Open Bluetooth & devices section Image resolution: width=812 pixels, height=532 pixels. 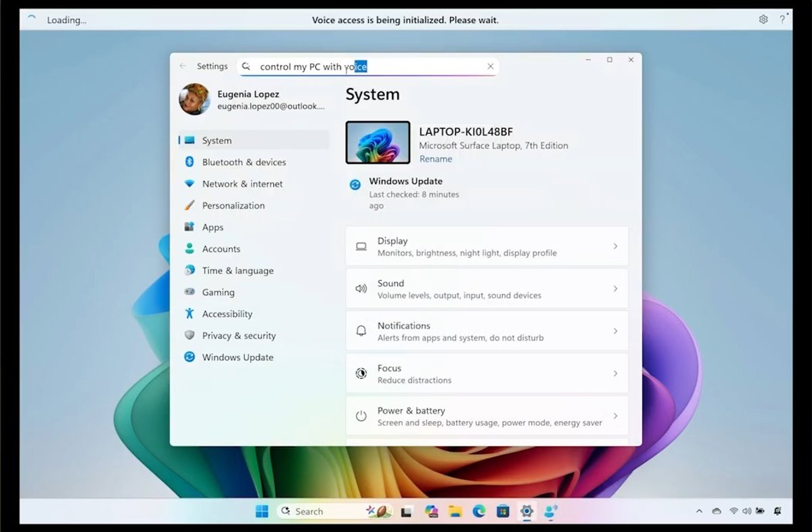pyautogui.click(x=244, y=162)
